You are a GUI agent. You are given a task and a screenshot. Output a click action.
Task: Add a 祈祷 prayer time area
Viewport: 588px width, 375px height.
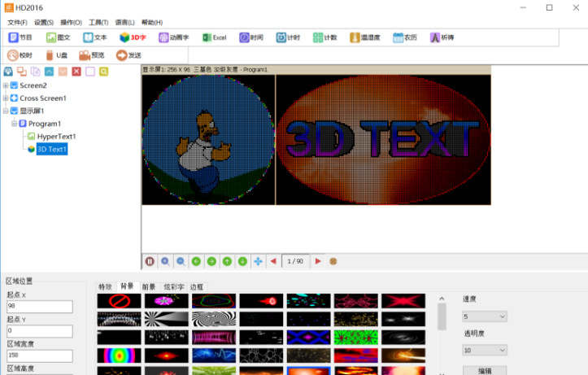coord(442,37)
